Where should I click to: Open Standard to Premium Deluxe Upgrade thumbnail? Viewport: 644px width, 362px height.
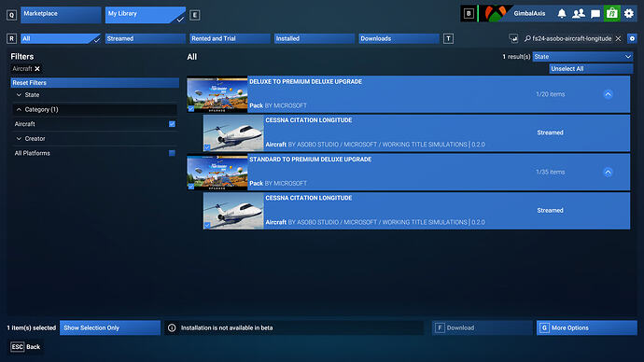coord(217,172)
